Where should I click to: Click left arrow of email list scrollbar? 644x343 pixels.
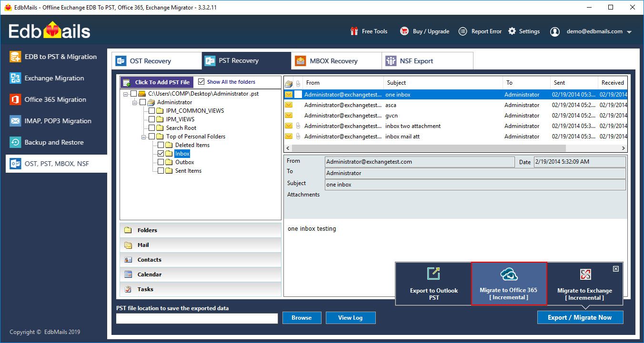(x=288, y=148)
